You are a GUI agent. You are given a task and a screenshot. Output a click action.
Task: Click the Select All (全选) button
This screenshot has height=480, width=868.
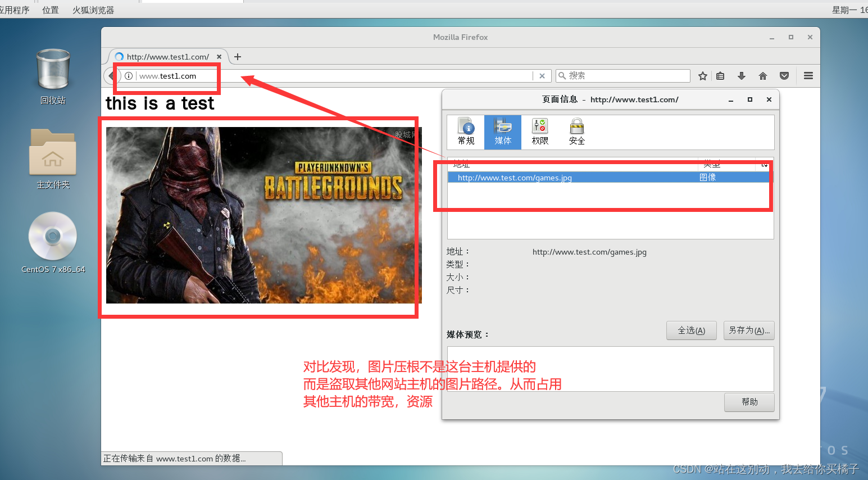point(692,330)
